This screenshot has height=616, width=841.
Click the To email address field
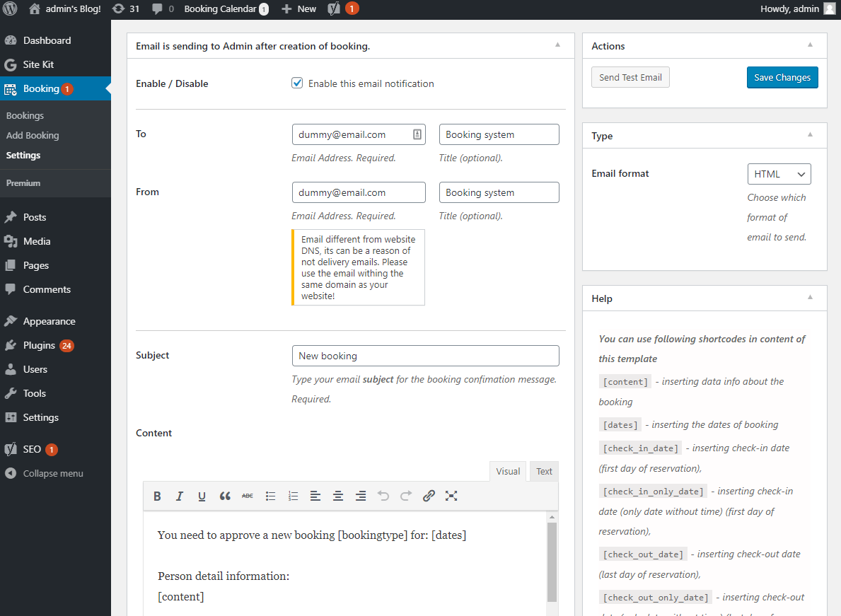point(359,134)
